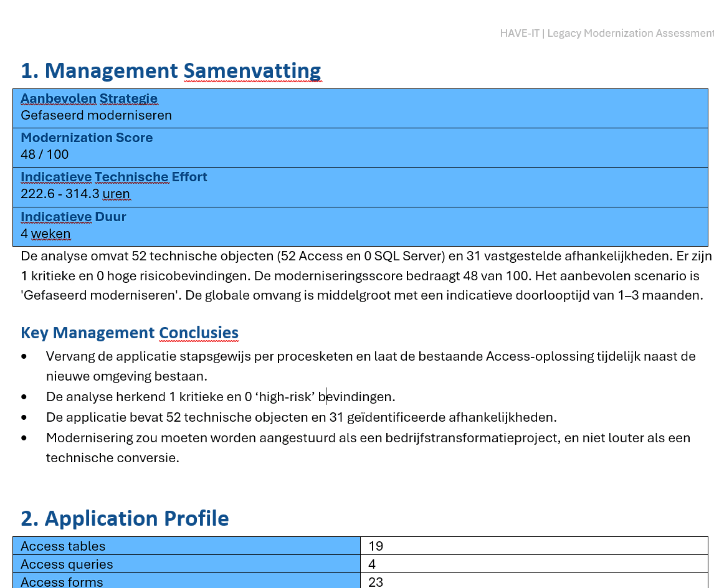Screen dimensions: 714x588
Task: Click the '2. Application Profile' heading
Action: pos(125,518)
